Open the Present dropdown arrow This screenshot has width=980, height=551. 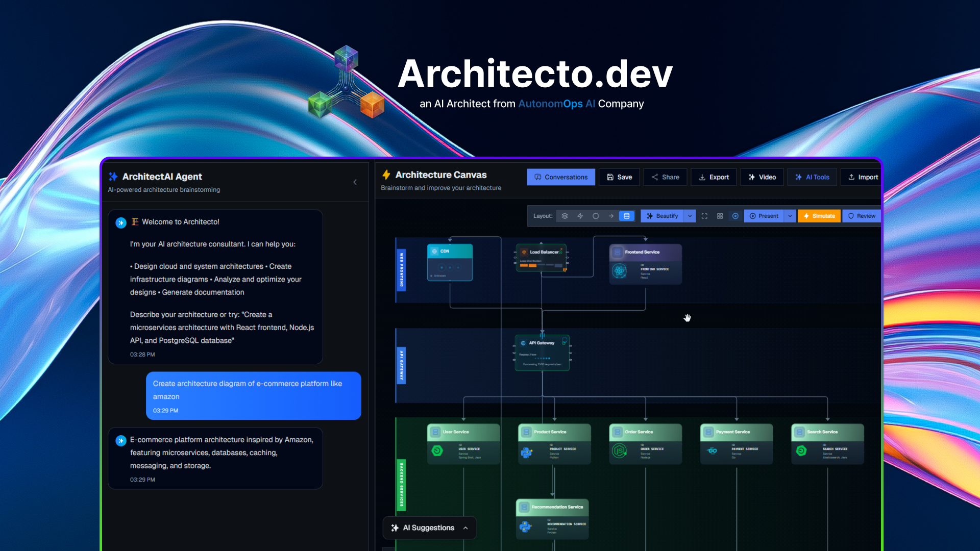(x=790, y=216)
